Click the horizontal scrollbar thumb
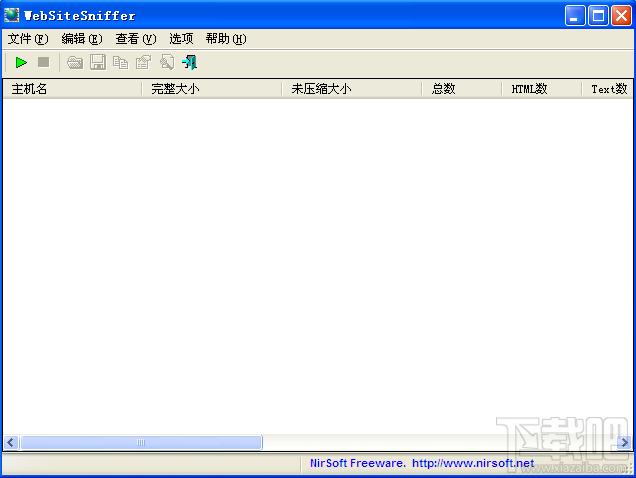Image resolution: width=636 pixels, height=478 pixels. click(141, 442)
